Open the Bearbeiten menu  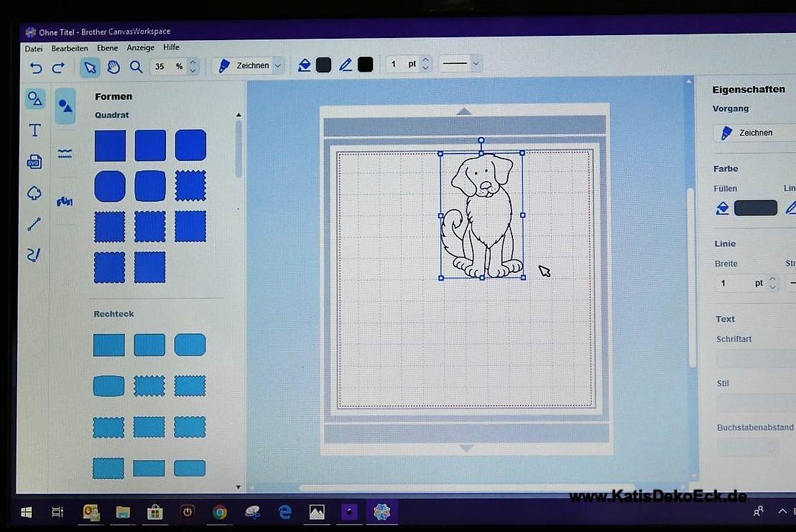pos(70,48)
